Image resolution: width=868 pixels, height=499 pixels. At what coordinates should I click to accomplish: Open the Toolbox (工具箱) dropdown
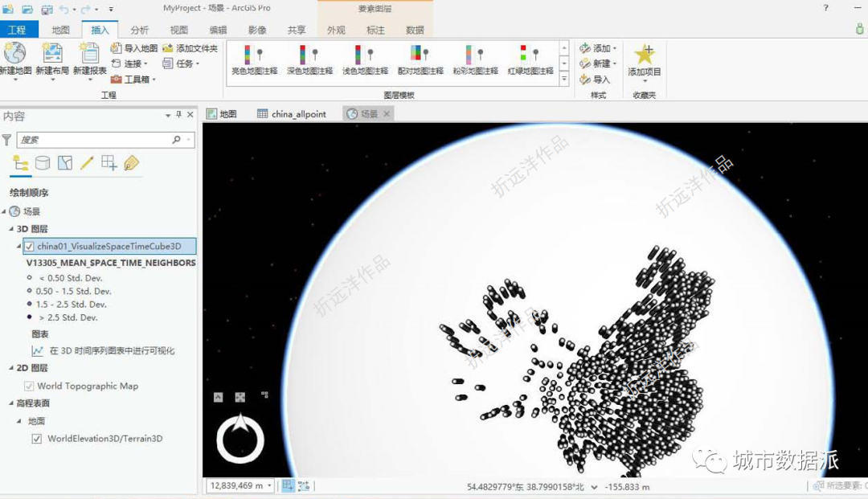pos(133,79)
